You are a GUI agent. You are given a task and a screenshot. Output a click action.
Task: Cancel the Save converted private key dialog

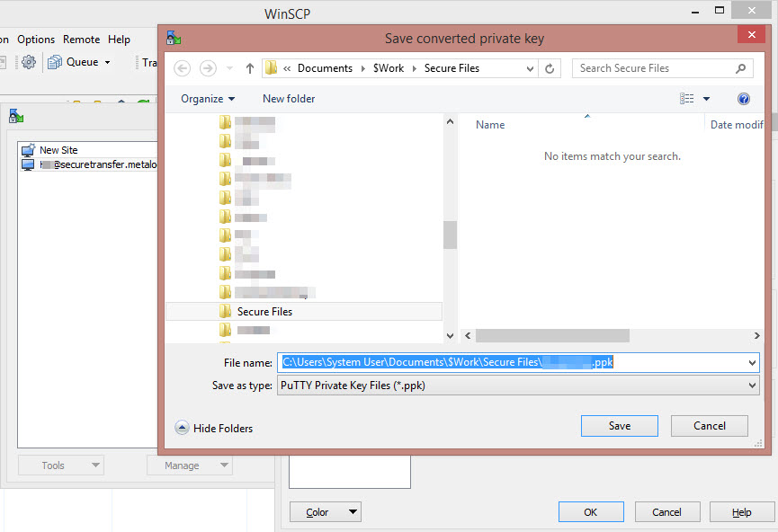click(x=709, y=426)
